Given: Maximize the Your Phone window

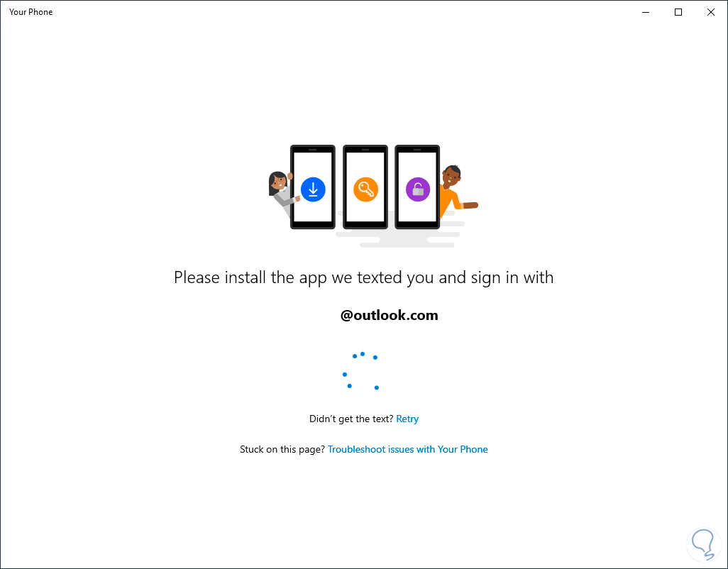Looking at the screenshot, I should point(678,12).
